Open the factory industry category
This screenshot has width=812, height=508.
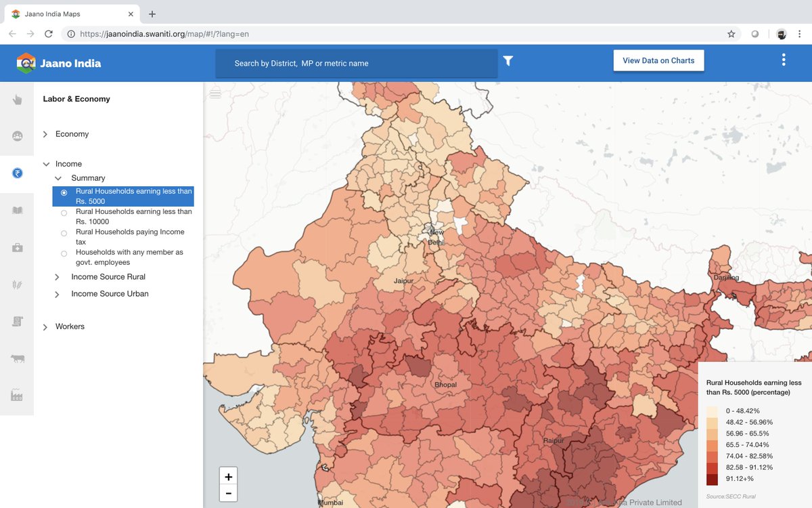(x=17, y=396)
